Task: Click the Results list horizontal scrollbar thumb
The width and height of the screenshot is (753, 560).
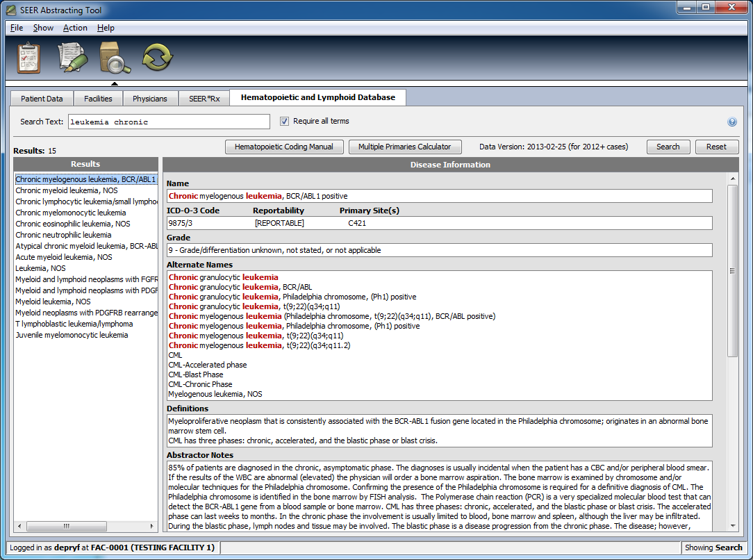Action: [x=66, y=527]
